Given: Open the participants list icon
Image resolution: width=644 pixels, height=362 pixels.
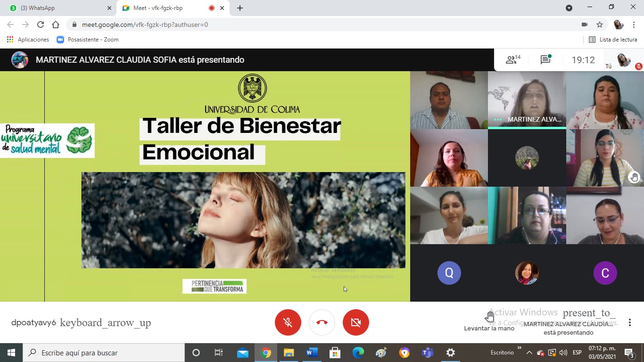Looking at the screenshot, I should [x=512, y=60].
